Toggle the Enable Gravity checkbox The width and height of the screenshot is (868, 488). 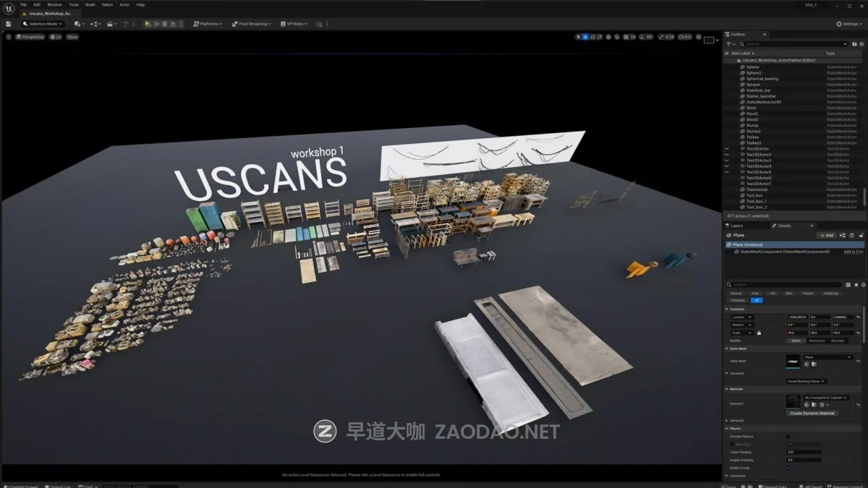pos(788,468)
